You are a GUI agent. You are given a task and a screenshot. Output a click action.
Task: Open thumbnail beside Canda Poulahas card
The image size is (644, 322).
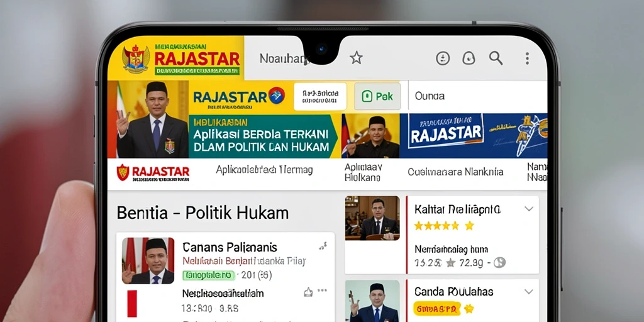tap(372, 301)
